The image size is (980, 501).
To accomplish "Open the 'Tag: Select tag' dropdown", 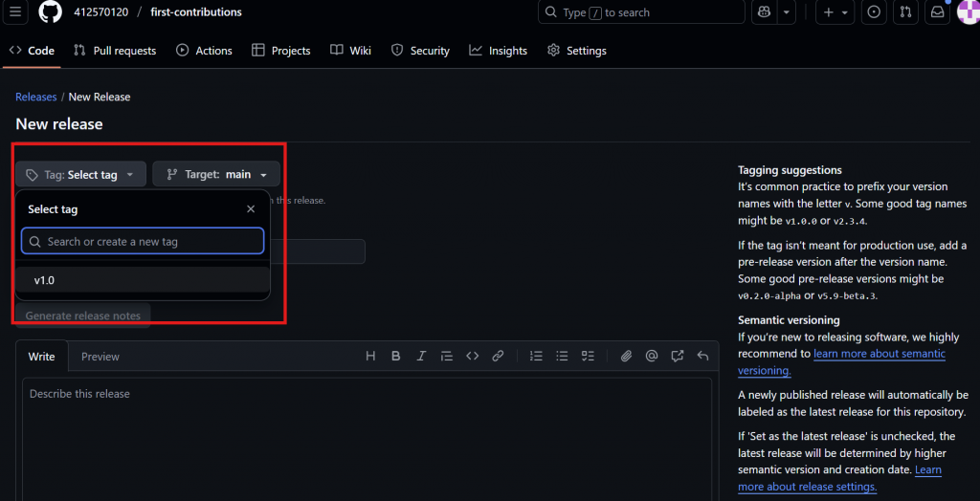I will coord(81,174).
